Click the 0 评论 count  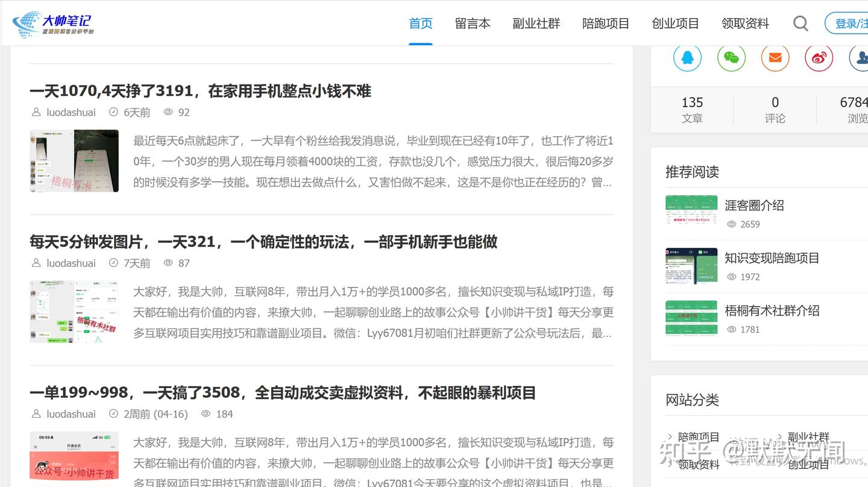[x=775, y=110]
